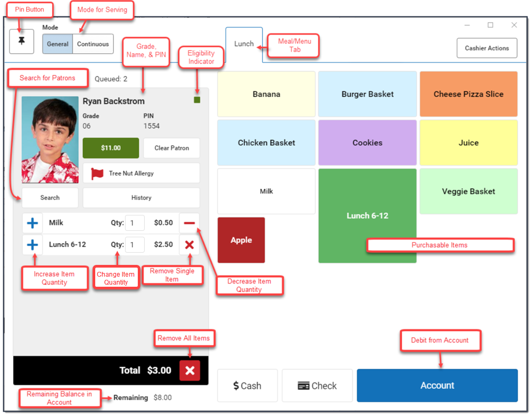Open Tree Nut Allergy alert
This screenshot has height=416, width=532.
[142, 173]
